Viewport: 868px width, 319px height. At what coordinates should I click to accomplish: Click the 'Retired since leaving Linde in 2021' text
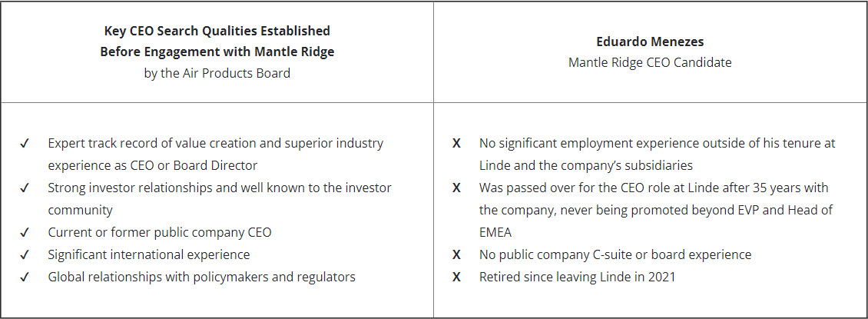[578, 277]
